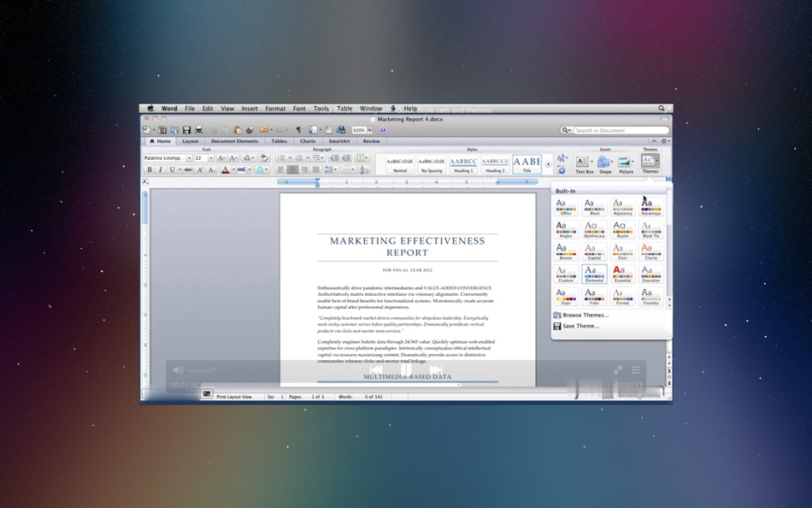This screenshot has height=508, width=812.
Task: Click New Document icon in toolbar
Action: [146, 130]
